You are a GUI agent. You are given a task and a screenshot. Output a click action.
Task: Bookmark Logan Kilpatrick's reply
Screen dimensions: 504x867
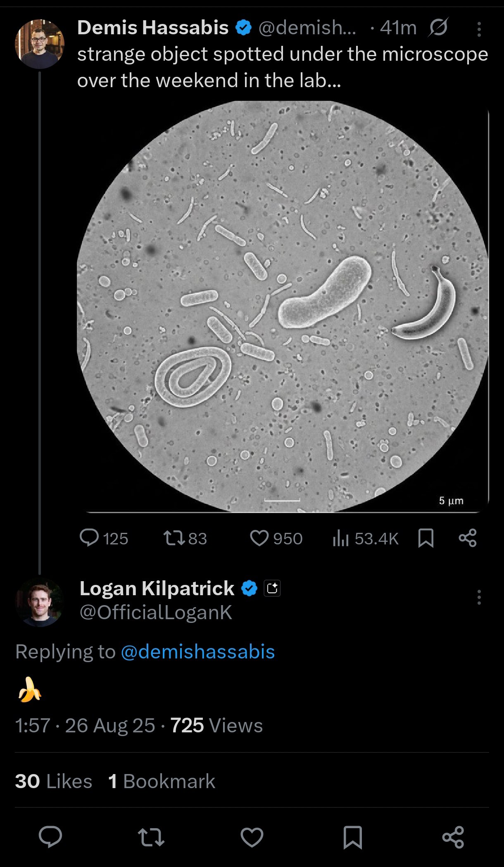[353, 837]
